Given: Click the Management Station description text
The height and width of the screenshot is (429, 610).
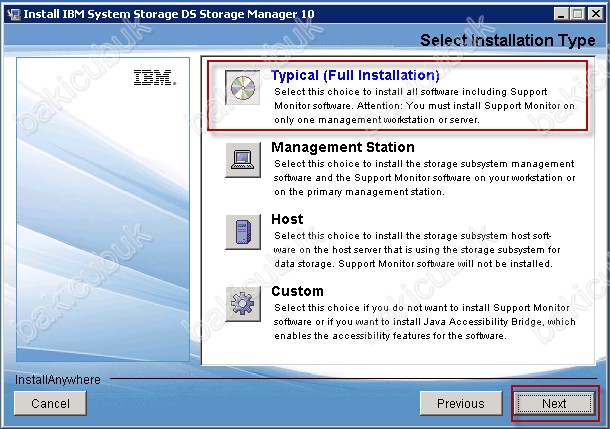Looking at the screenshot, I should point(424,178).
